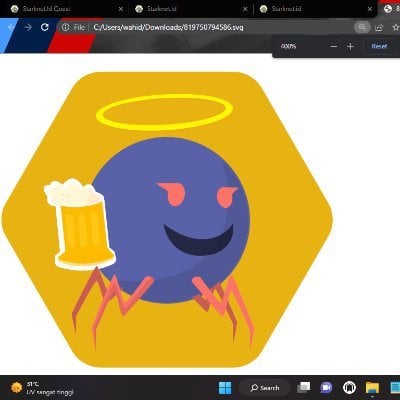Open the taskbar Search box
Image resolution: width=400 pixels, height=400 pixels.
tap(265, 388)
